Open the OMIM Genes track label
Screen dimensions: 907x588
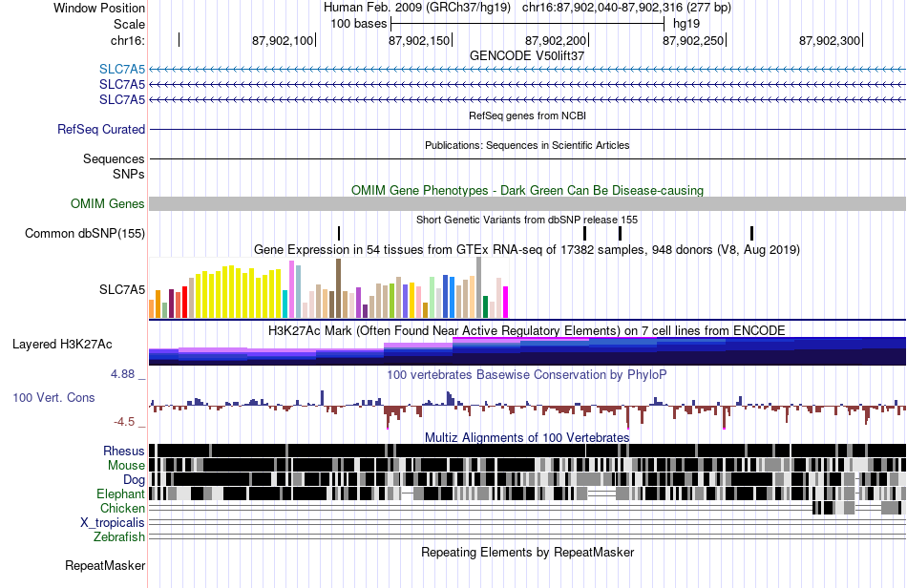point(108,203)
